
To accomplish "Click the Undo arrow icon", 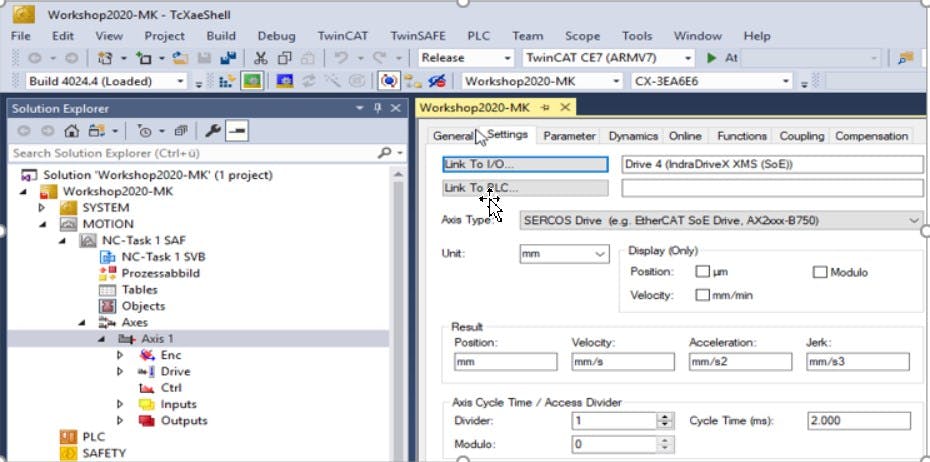I will (340, 58).
